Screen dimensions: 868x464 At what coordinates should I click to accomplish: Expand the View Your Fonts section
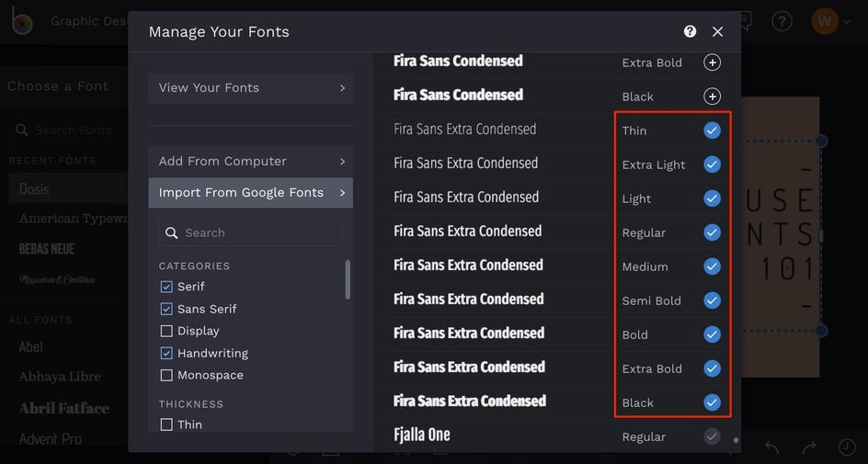(x=250, y=88)
